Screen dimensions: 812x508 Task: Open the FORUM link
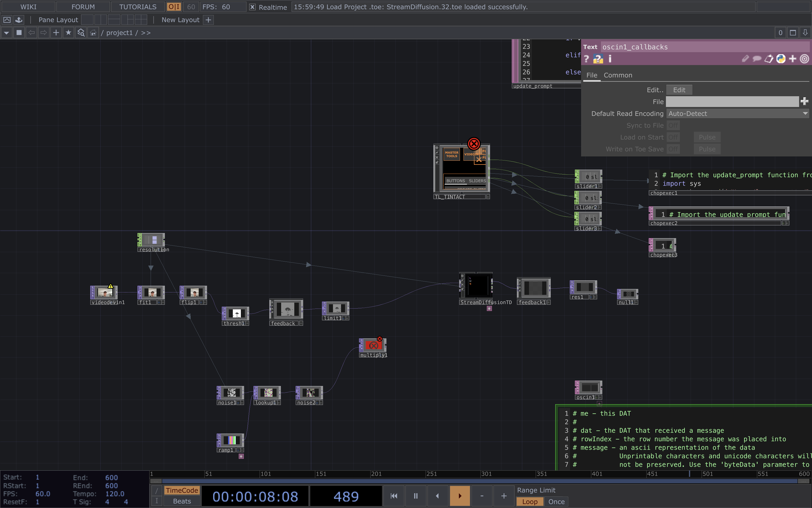pyautogui.click(x=83, y=7)
